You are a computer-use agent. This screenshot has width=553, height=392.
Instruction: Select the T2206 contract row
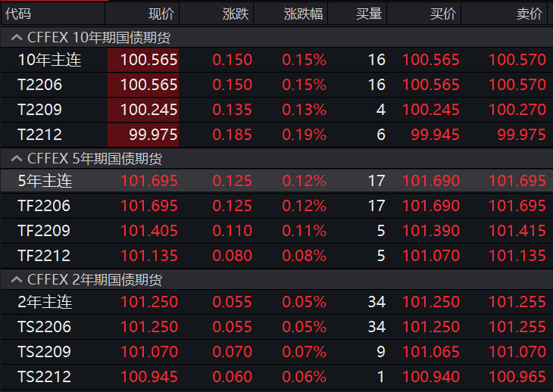click(39, 85)
